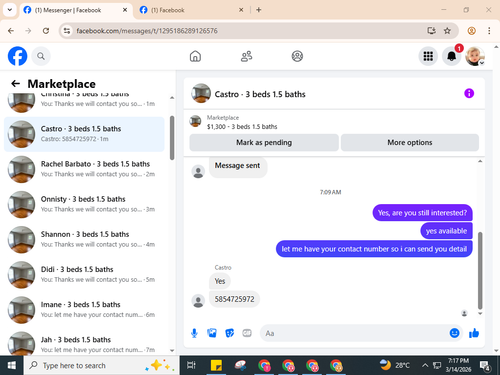
Task: Click the message text field Aa
Action: pos(355,333)
